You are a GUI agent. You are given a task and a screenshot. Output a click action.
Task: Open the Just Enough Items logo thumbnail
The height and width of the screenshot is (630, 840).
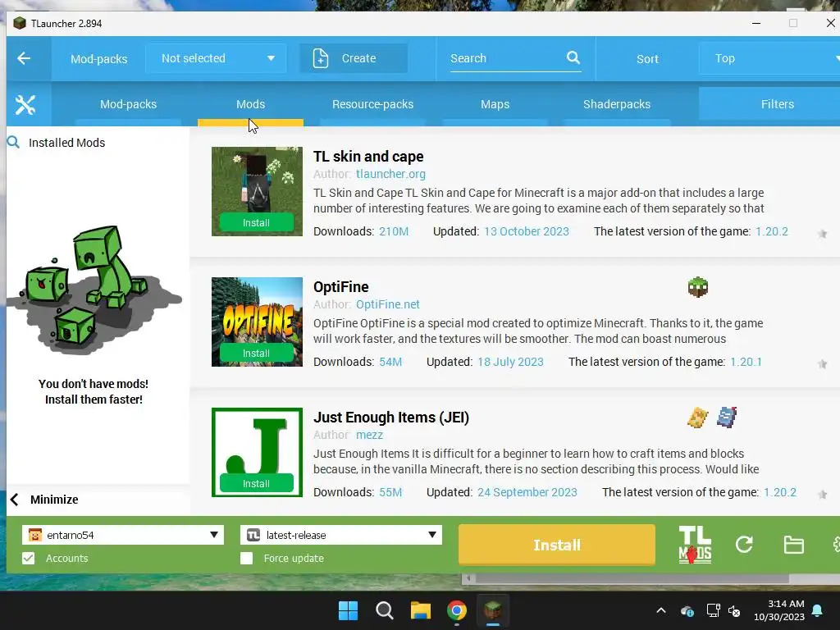click(257, 452)
